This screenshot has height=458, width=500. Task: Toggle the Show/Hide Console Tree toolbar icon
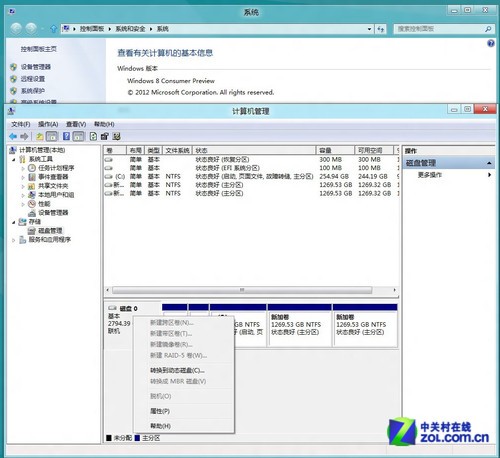[52, 136]
